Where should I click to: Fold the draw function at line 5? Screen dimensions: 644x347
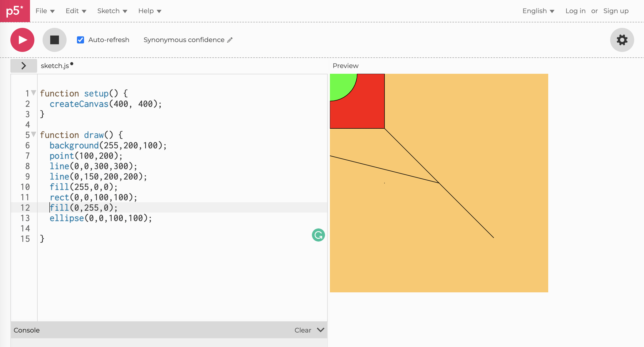34,134
